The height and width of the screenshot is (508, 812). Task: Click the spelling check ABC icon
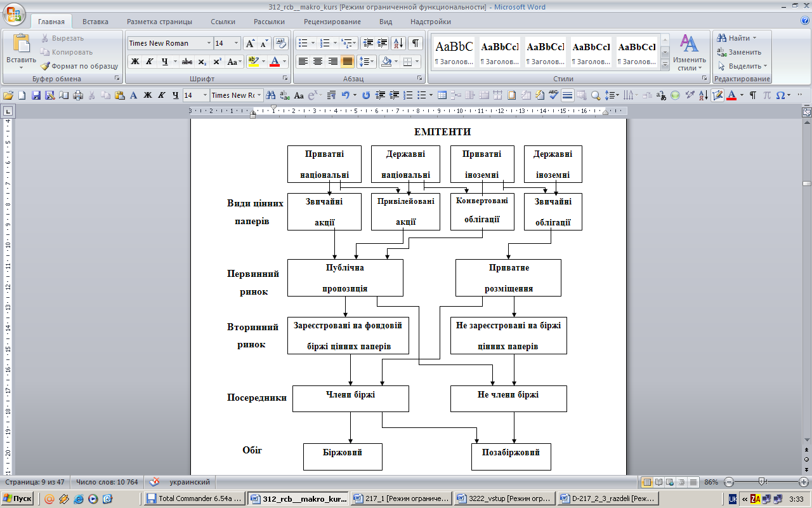click(x=553, y=95)
